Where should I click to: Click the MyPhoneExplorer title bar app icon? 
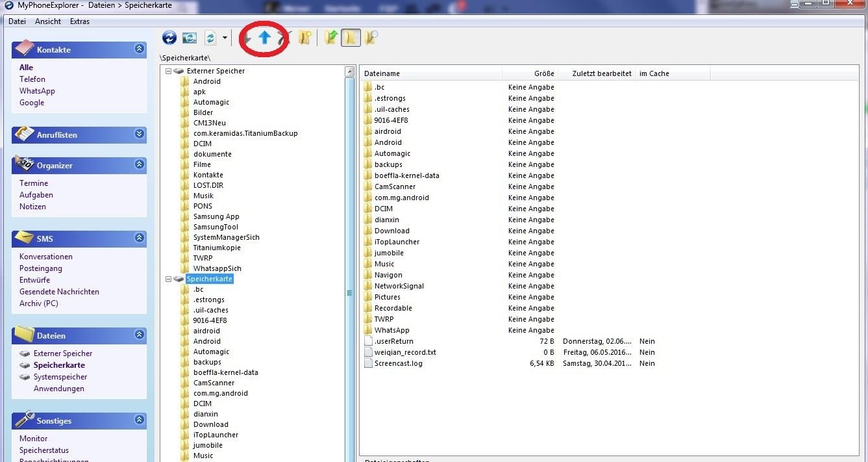[8, 5]
